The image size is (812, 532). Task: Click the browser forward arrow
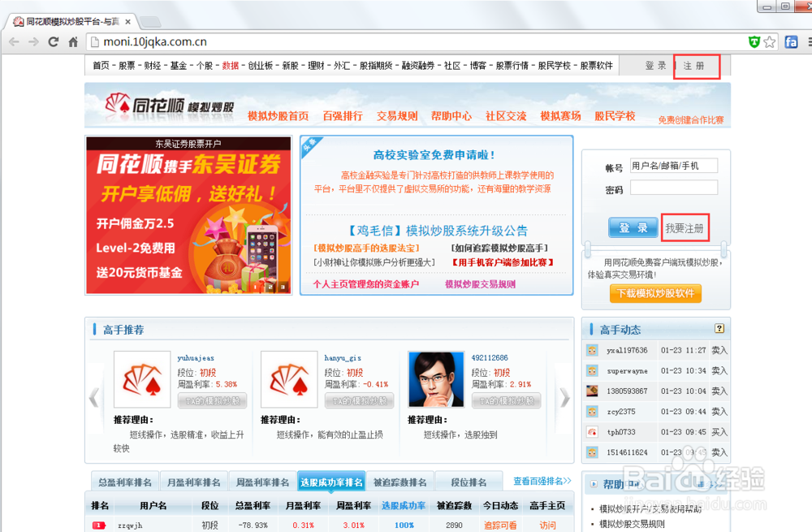[x=33, y=42]
